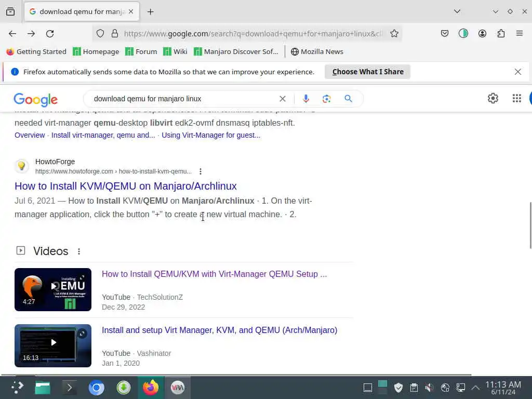Open the file manager from taskbar

[x=43, y=388]
